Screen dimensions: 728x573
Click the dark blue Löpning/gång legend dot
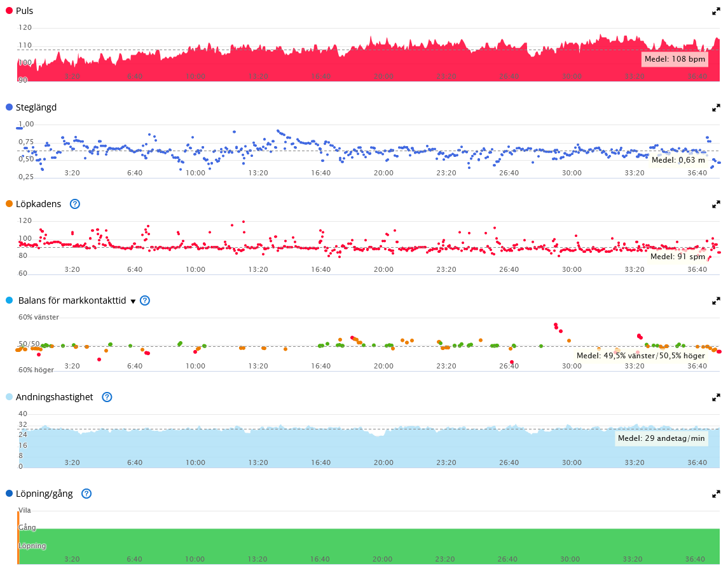pyautogui.click(x=9, y=493)
